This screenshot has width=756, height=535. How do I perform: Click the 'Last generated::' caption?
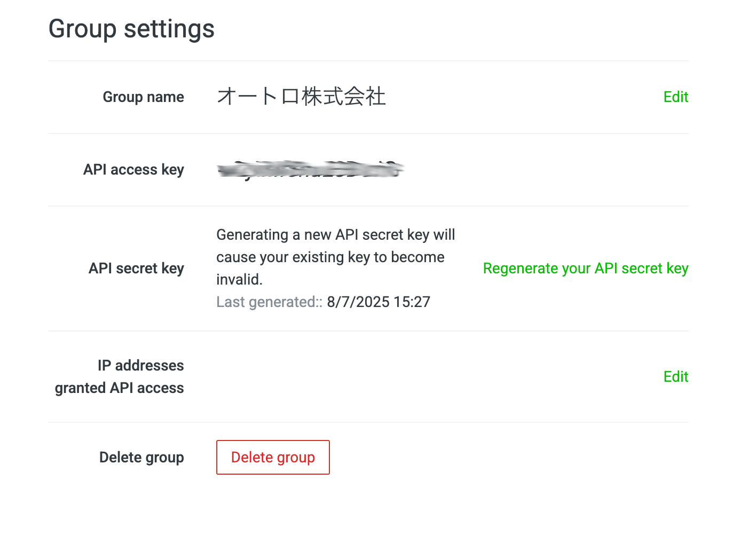[270, 302]
